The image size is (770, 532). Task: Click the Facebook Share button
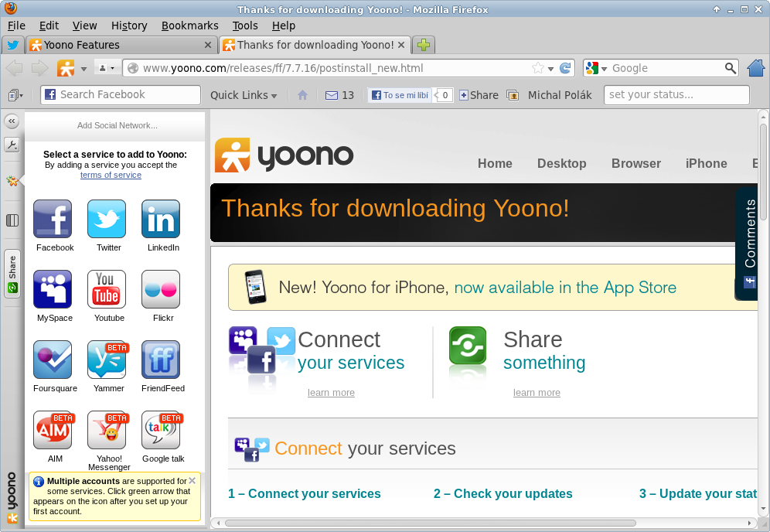[479, 95]
